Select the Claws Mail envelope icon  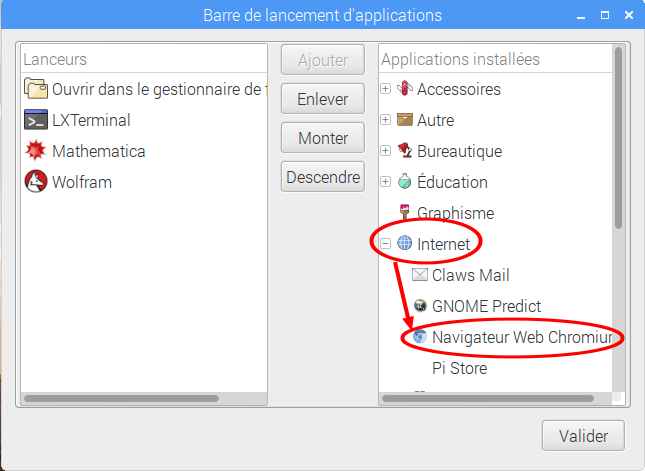tap(420, 274)
